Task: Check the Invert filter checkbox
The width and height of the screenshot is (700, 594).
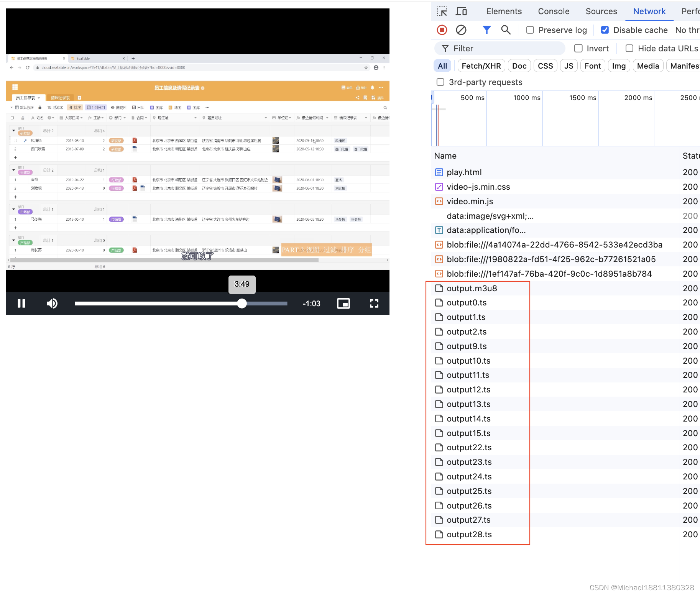Action: [578, 48]
